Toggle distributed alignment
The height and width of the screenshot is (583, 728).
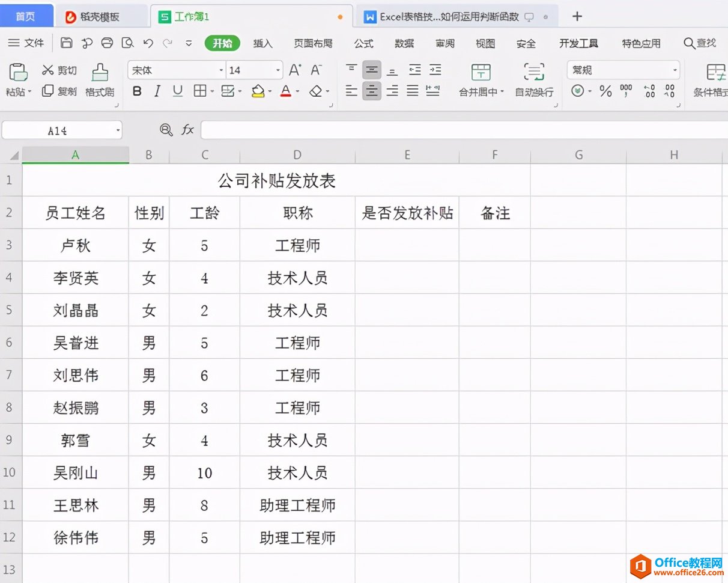coord(433,91)
